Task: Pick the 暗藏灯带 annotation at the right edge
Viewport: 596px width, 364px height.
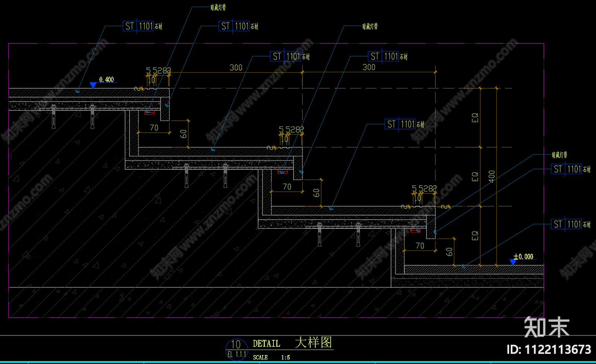Action: [x=559, y=154]
